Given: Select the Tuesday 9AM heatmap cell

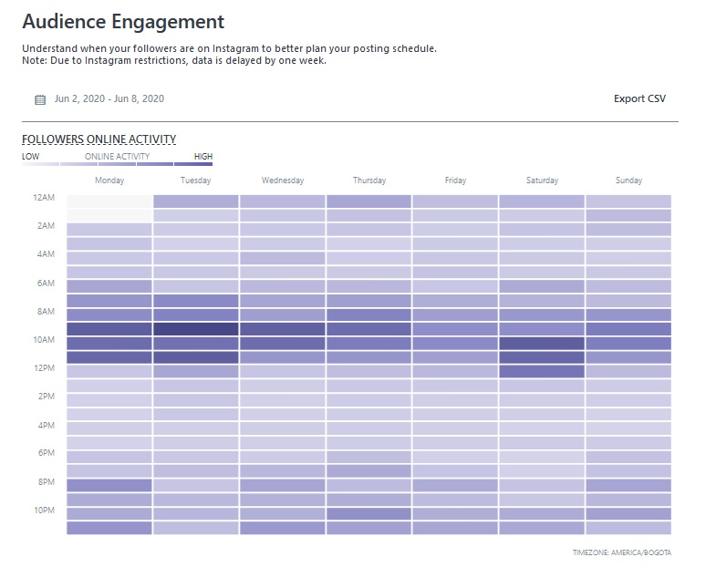Looking at the screenshot, I should [x=195, y=329].
